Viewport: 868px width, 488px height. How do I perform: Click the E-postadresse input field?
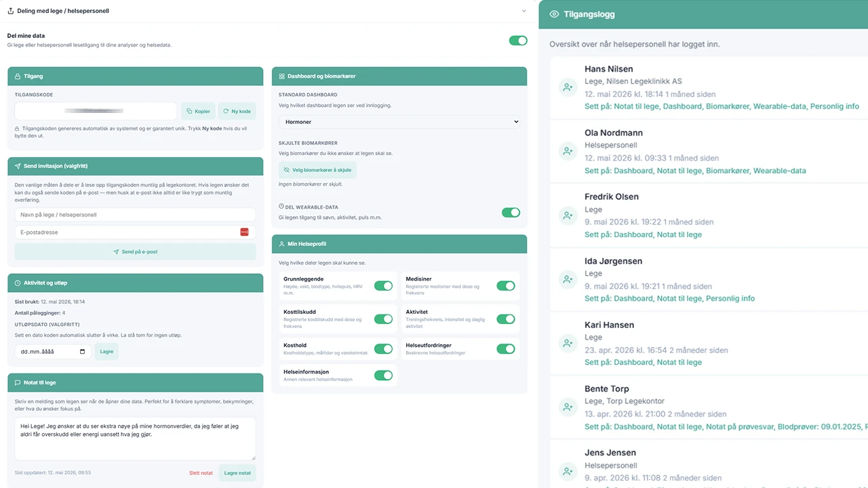(136, 232)
